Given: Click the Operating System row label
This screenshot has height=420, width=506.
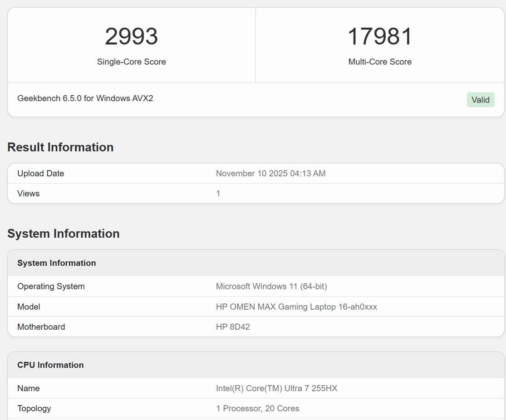Looking at the screenshot, I should (51, 286).
